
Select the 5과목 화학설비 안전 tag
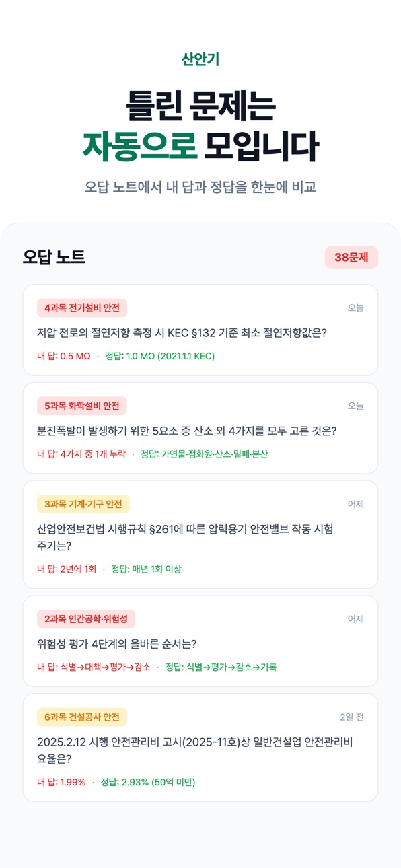(x=82, y=406)
